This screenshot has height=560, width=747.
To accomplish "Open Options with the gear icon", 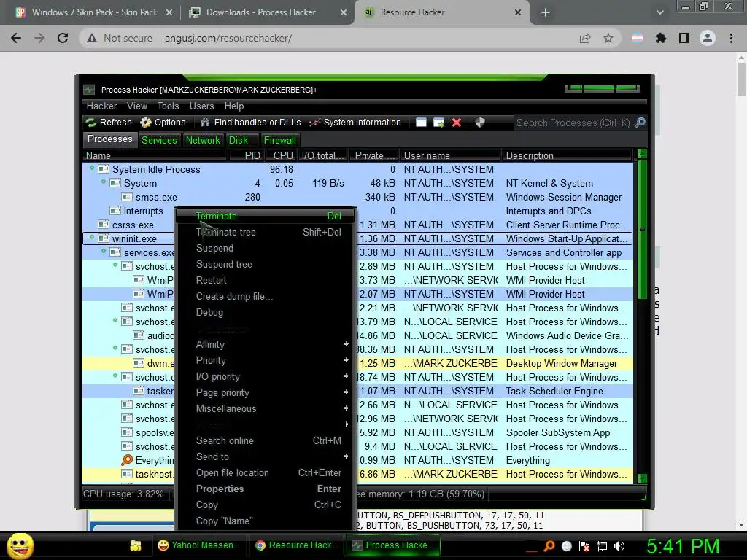I will coord(146,122).
